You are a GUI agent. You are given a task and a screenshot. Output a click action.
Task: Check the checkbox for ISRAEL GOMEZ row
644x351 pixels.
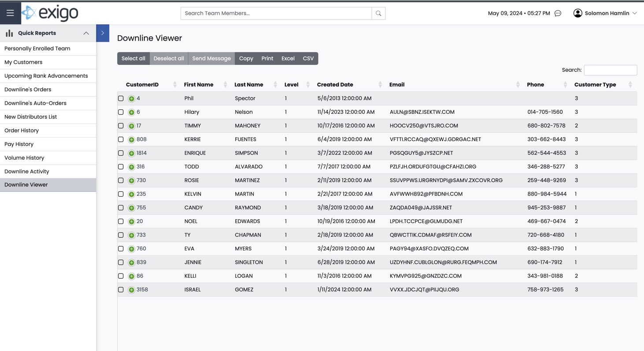pos(121,289)
